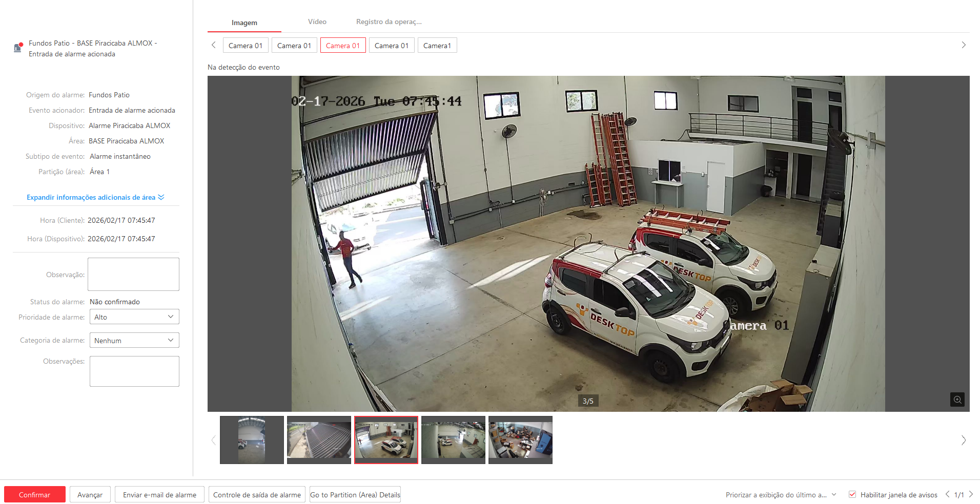980x504 pixels.
Task: Go to next alarm page arrow
Action: click(x=970, y=494)
